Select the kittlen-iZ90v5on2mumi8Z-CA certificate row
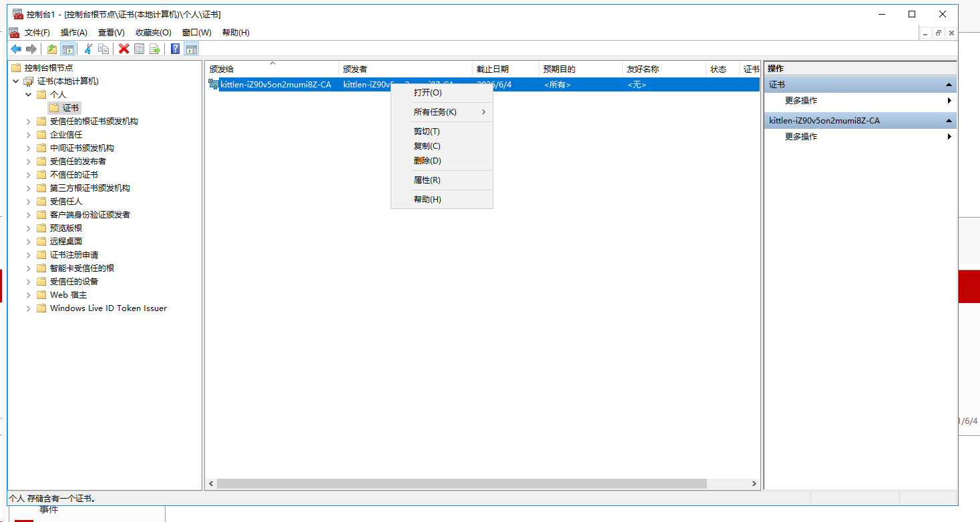980x522 pixels. pos(276,84)
